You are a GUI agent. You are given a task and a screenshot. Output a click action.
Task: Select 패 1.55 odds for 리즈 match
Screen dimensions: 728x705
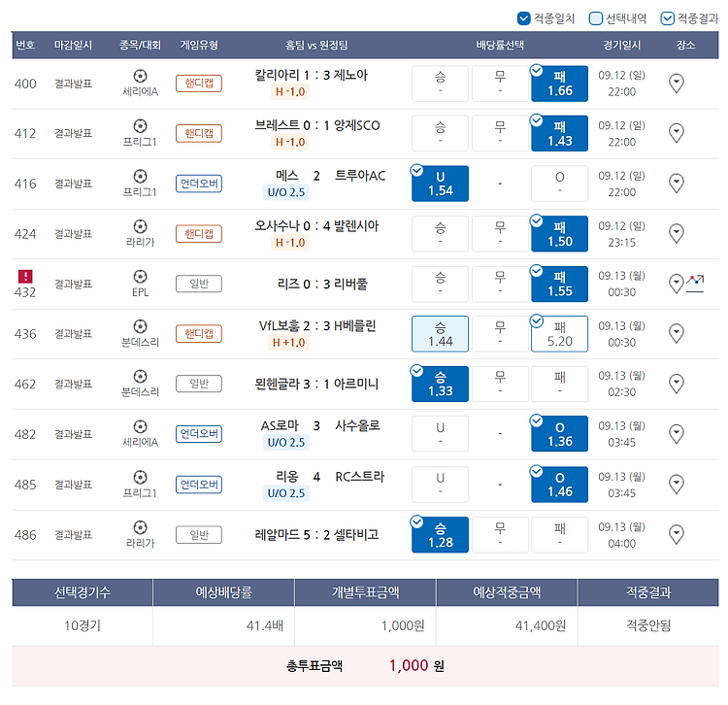(x=559, y=284)
